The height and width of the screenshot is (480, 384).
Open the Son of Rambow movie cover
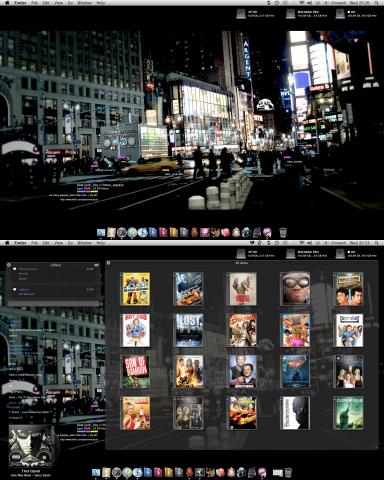[136, 372]
